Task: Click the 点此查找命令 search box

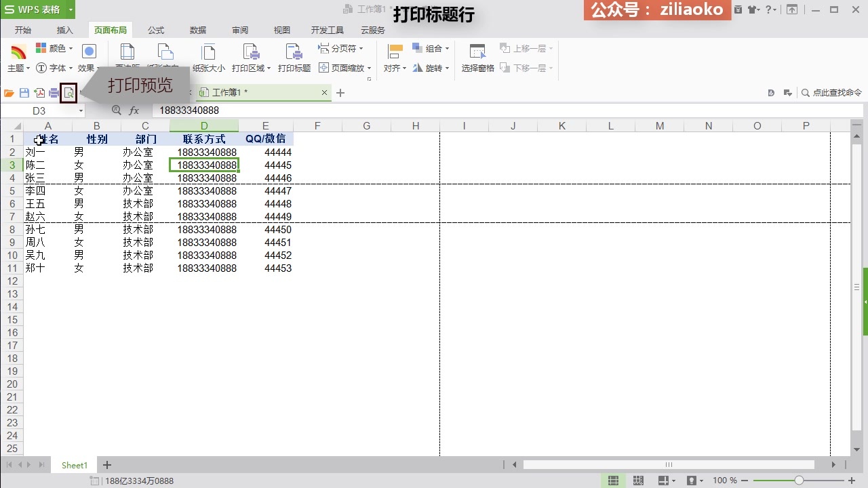Action: click(x=831, y=93)
